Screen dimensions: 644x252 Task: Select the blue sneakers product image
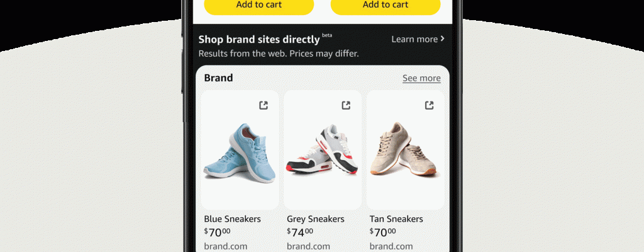(x=240, y=151)
